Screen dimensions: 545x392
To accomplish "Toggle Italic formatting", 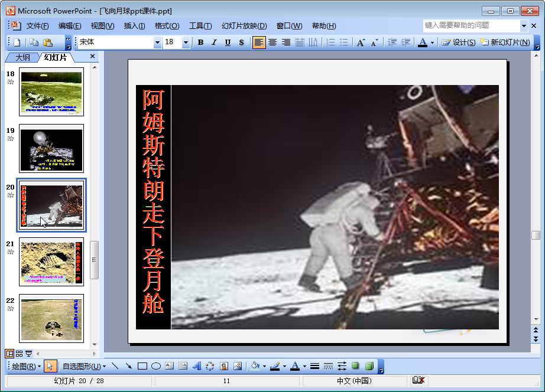I will [214, 43].
